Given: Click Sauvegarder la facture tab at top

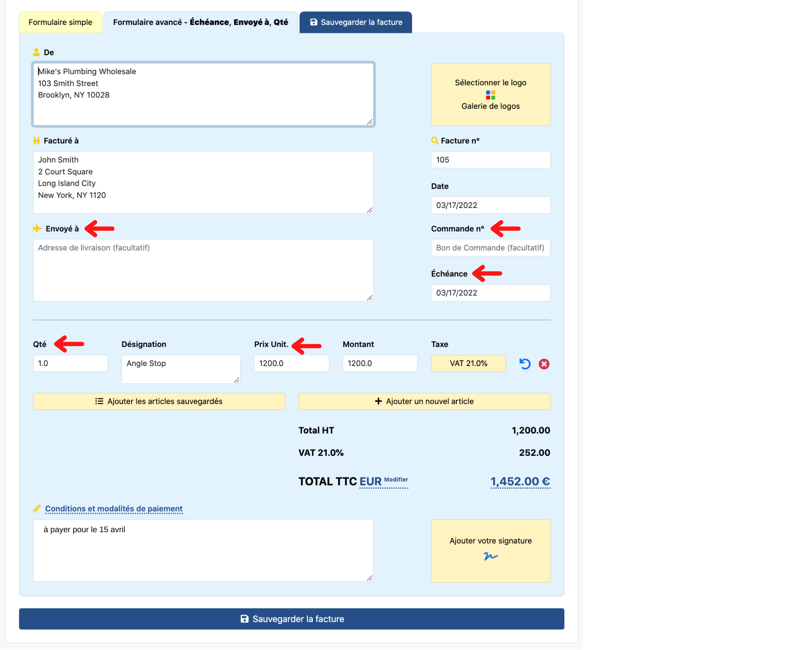Looking at the screenshot, I should [x=356, y=22].
